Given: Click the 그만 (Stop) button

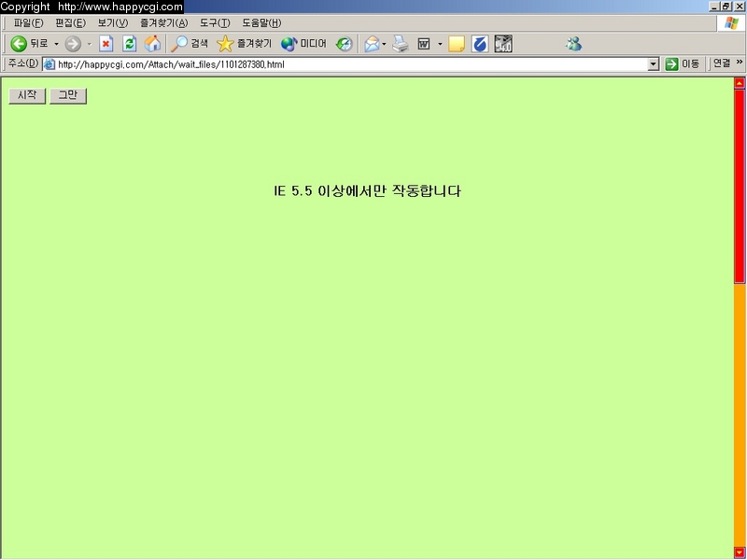Looking at the screenshot, I should point(68,96).
